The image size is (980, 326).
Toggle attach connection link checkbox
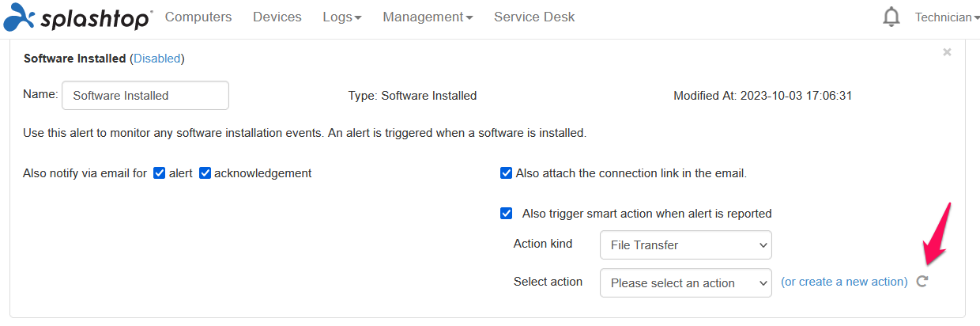[x=507, y=173]
